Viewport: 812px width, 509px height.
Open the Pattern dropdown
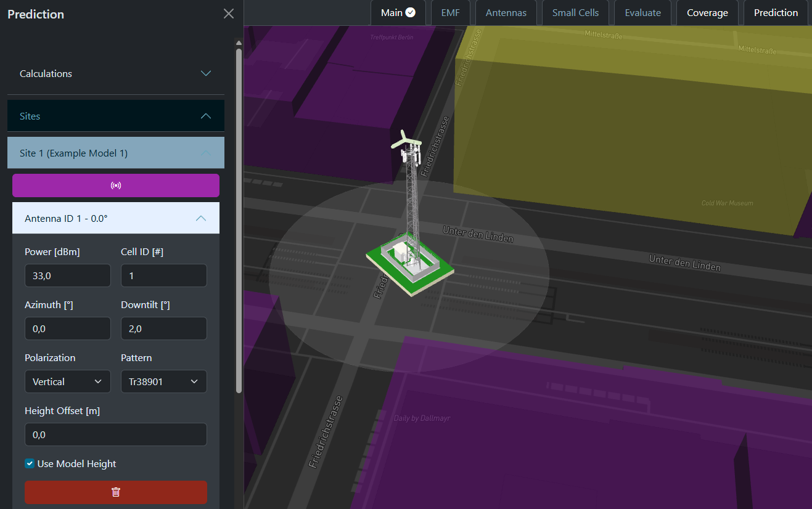[x=164, y=381]
